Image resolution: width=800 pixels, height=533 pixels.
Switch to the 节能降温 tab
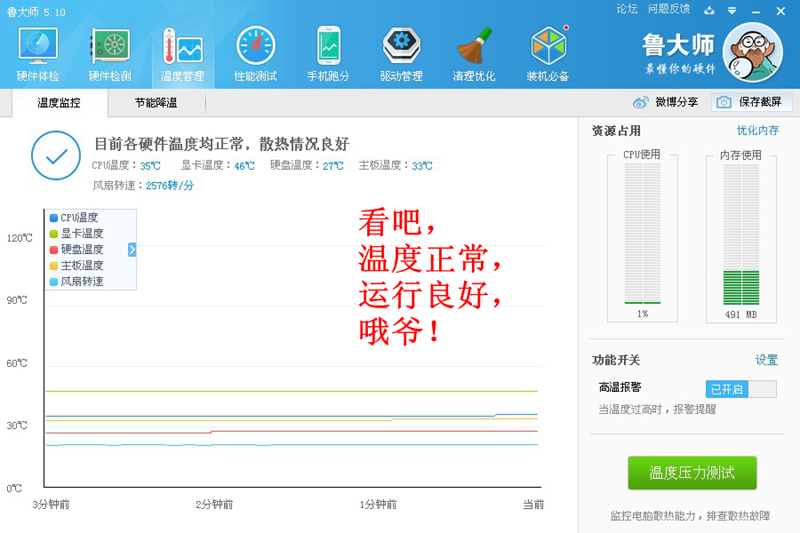tap(156, 103)
